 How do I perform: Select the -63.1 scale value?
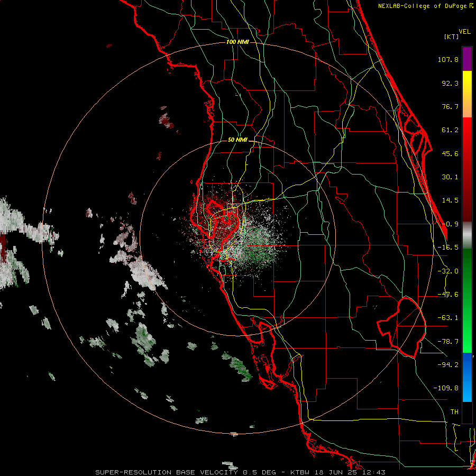tap(448, 318)
